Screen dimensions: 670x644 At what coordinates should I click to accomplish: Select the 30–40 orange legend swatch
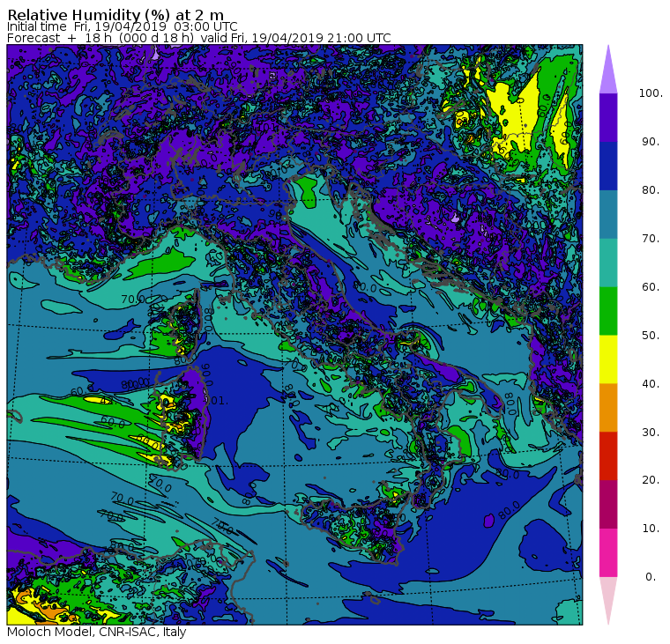click(608, 408)
